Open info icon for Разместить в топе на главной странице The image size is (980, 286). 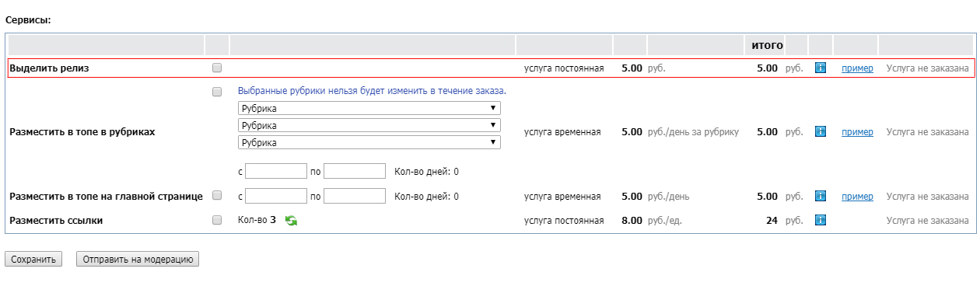pos(820,197)
